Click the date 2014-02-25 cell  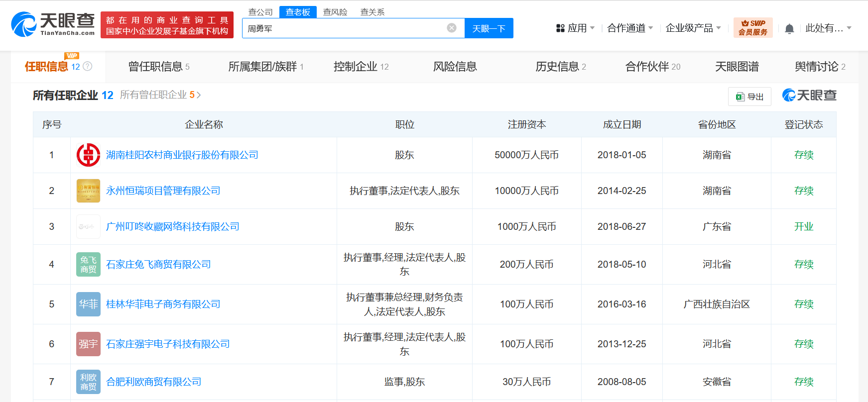coord(622,191)
